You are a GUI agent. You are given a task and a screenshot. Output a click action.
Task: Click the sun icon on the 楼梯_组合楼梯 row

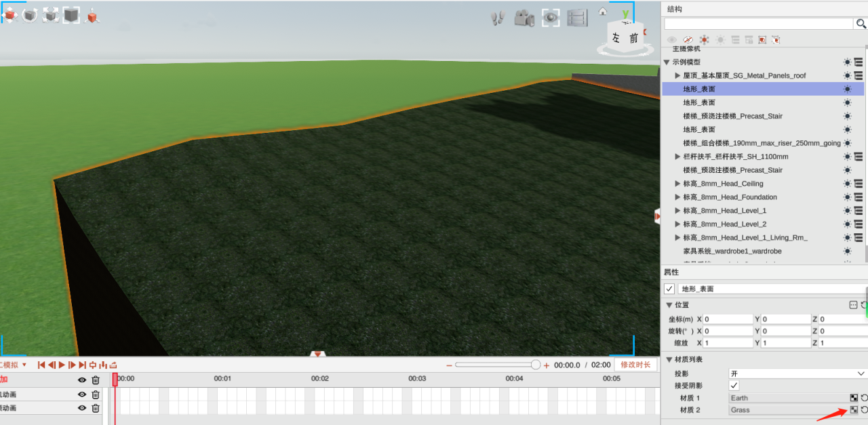click(847, 143)
